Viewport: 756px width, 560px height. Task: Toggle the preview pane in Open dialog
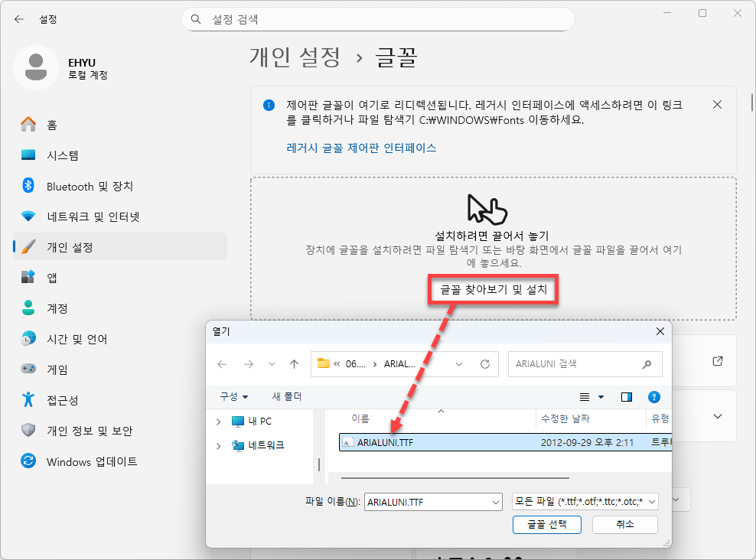point(627,396)
